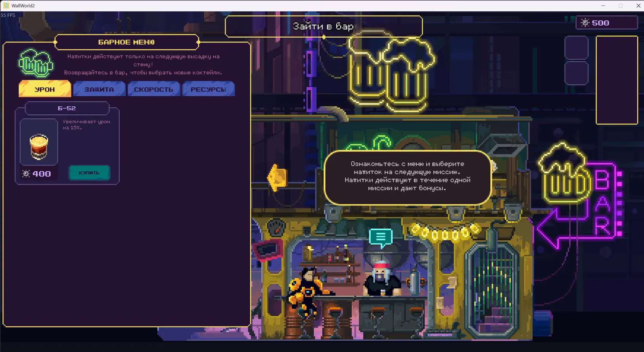644x352 pixels.
Task: Click the yellow lantern left of dialogue
Action: pyautogui.click(x=278, y=177)
